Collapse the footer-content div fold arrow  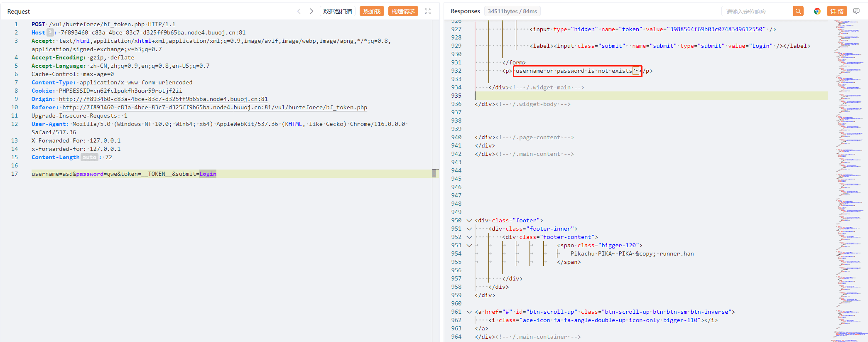(469, 237)
